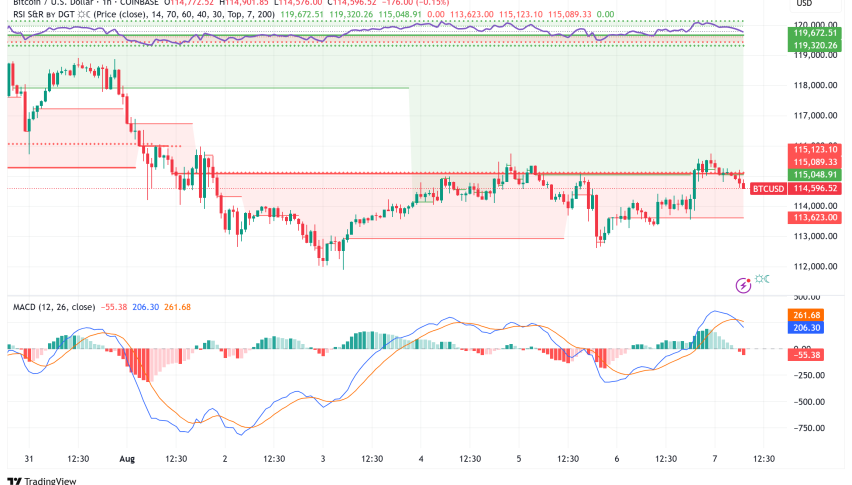852x485 pixels.
Task: Click the 114,596.52 current price label on axis
Action: [815, 188]
